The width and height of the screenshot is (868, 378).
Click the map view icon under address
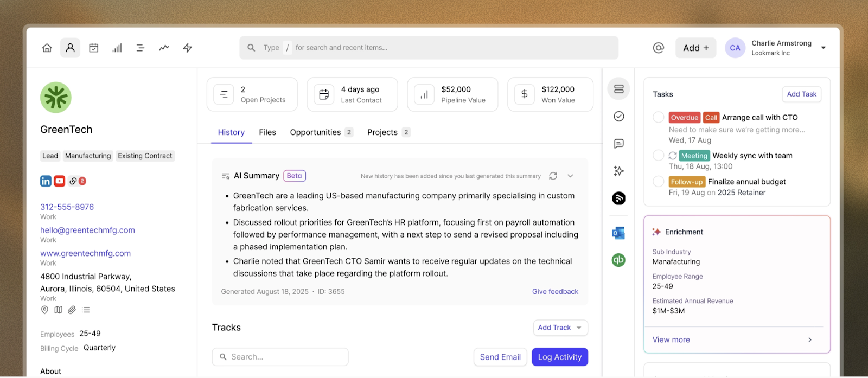(59, 310)
